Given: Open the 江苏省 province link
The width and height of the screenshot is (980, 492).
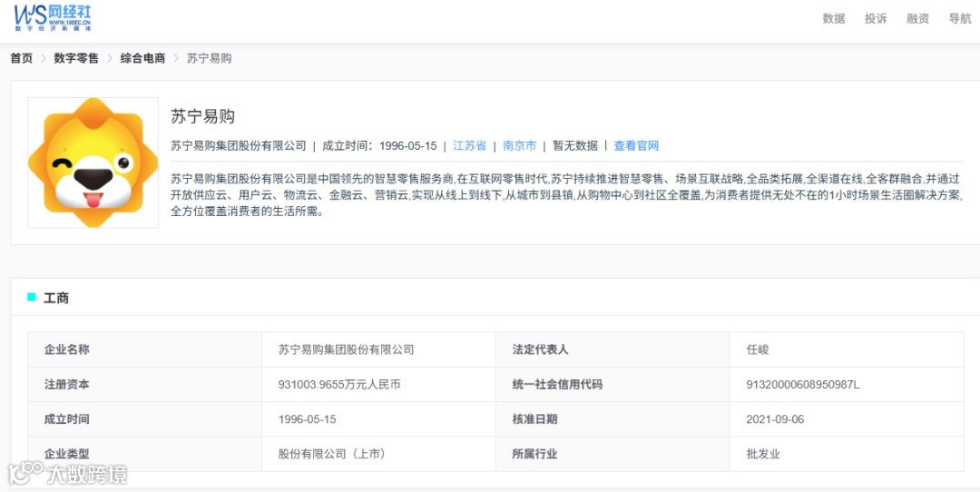Looking at the screenshot, I should pos(469,145).
